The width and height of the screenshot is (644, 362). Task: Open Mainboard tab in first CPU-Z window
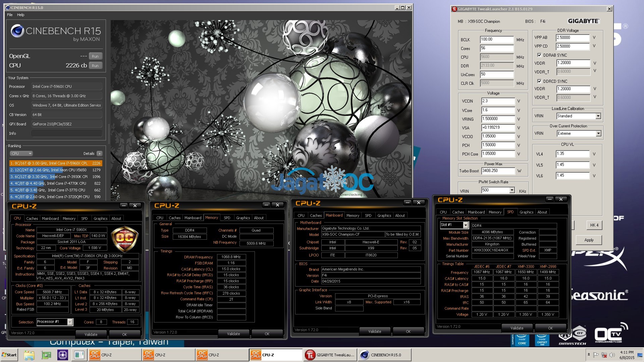click(x=50, y=218)
